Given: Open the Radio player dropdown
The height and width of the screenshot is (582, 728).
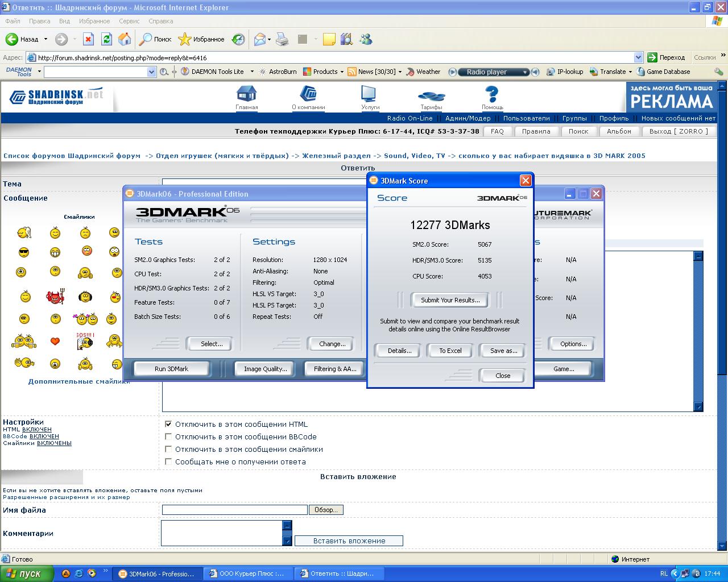Looking at the screenshot, I should tap(526, 72).
